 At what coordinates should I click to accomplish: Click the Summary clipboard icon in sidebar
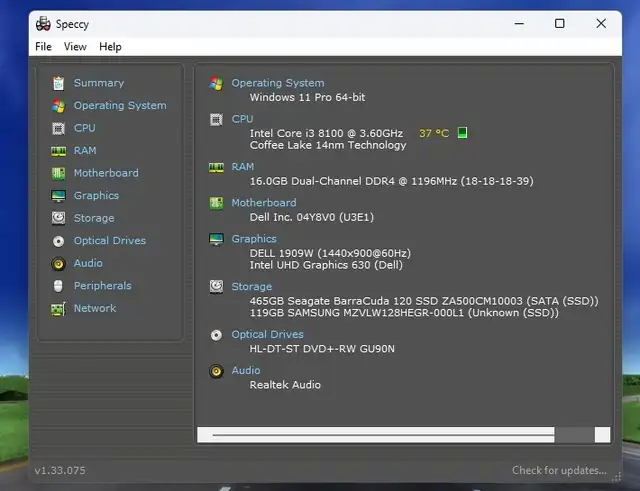pos(58,83)
